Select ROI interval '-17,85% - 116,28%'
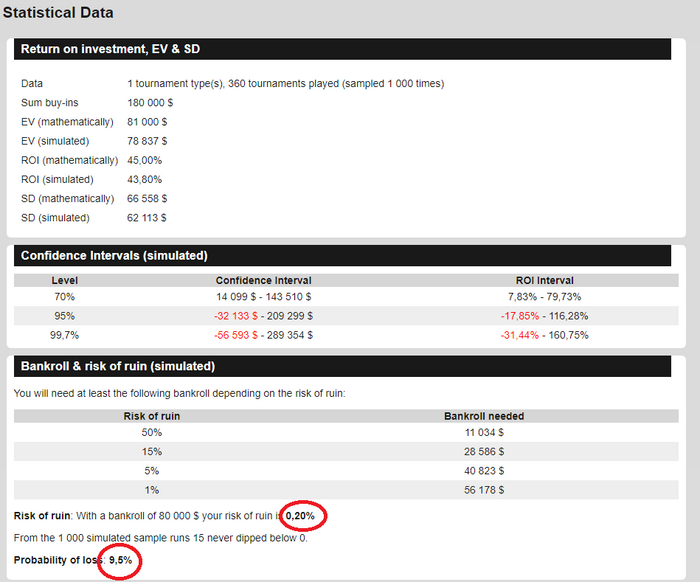 [545, 316]
